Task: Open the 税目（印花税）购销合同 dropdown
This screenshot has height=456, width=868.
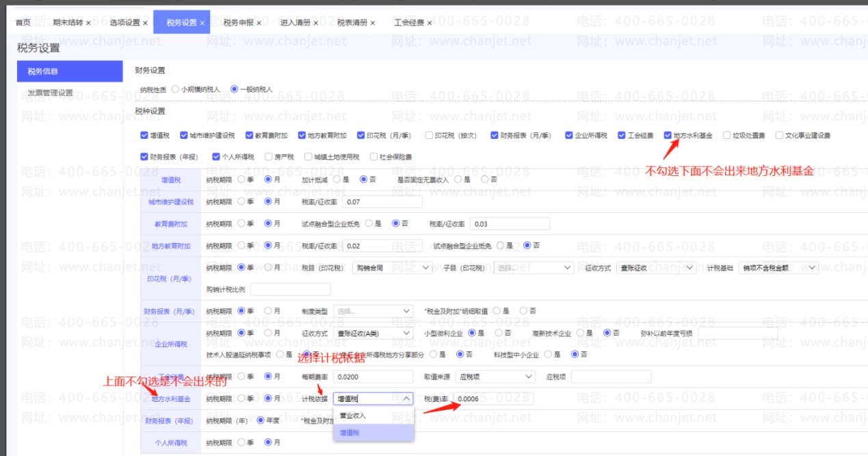Action: pyautogui.click(x=392, y=268)
